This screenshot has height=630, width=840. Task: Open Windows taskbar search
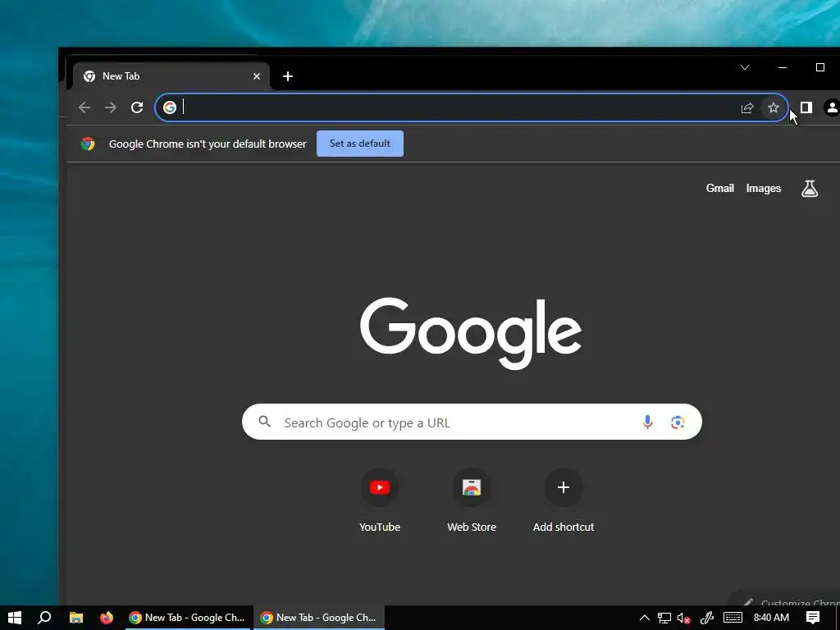(44, 618)
